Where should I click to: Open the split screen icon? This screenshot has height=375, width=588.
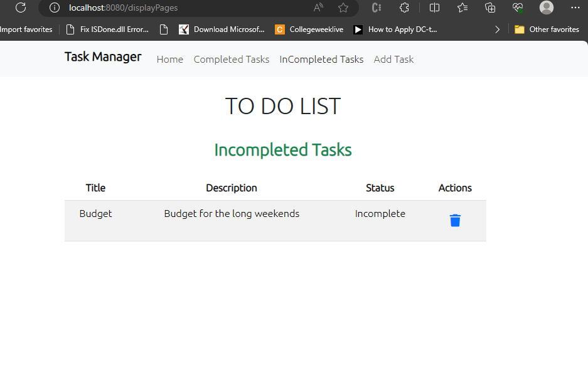pos(434,8)
